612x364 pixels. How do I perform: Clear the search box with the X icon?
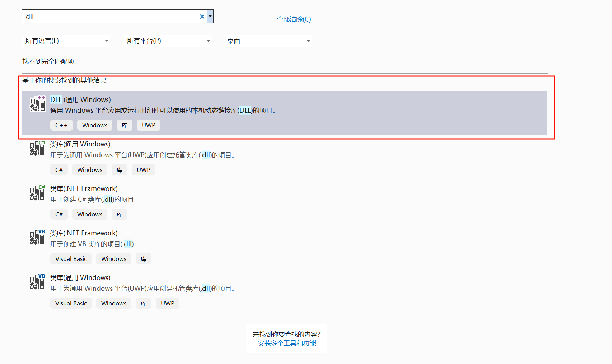pos(202,17)
